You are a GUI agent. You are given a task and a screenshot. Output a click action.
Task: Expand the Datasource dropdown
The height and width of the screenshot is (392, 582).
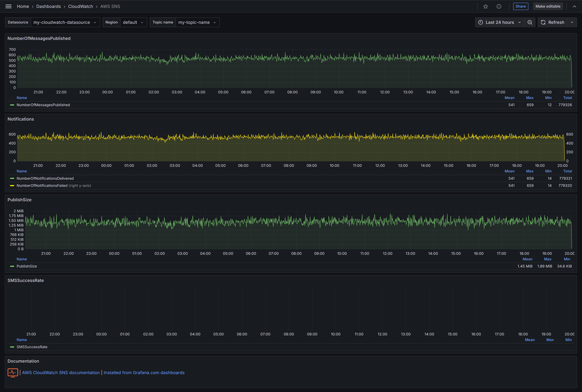coord(65,23)
